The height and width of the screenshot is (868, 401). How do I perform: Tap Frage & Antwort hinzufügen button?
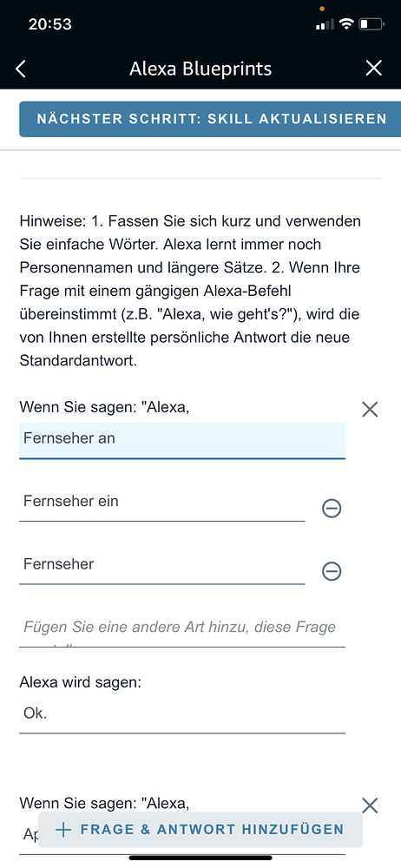200,829
